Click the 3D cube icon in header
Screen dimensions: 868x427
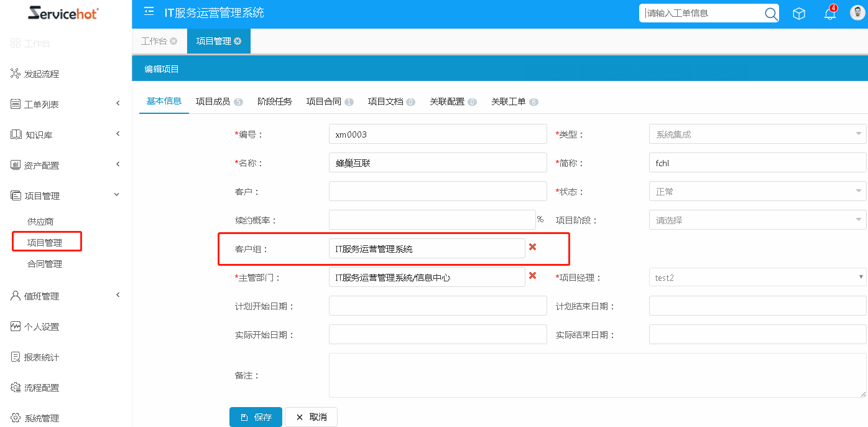click(799, 14)
